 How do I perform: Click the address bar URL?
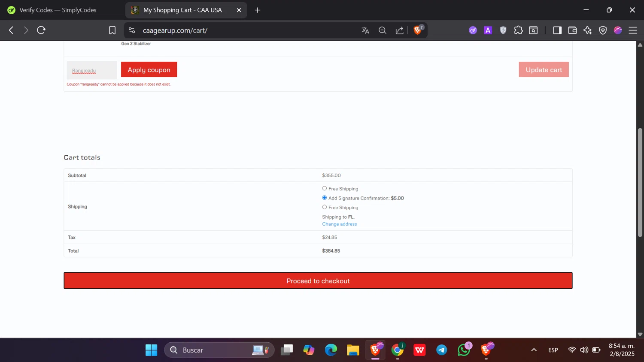(x=175, y=30)
